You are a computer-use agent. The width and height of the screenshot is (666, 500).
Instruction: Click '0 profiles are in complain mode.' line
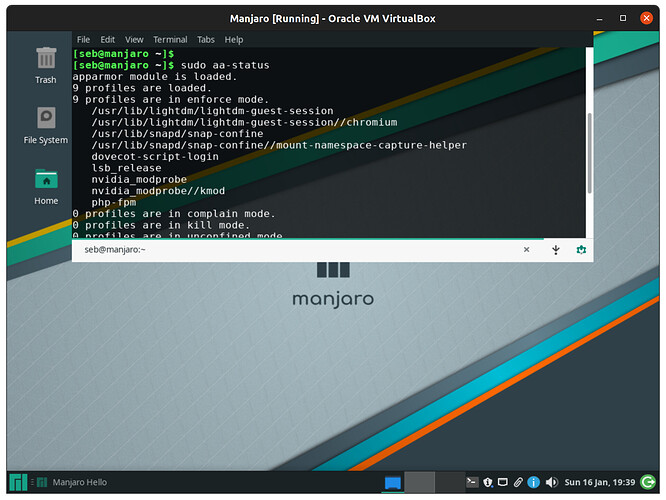(x=174, y=214)
